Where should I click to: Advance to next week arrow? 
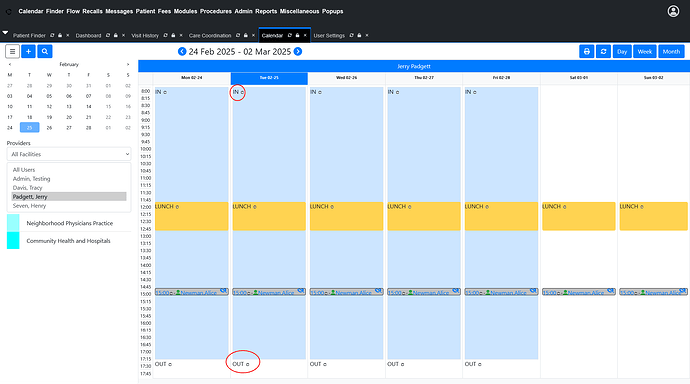298,51
